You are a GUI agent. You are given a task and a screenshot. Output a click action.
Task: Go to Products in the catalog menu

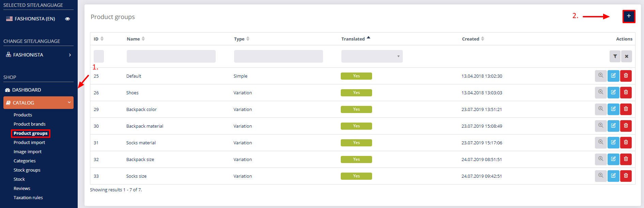click(x=23, y=115)
